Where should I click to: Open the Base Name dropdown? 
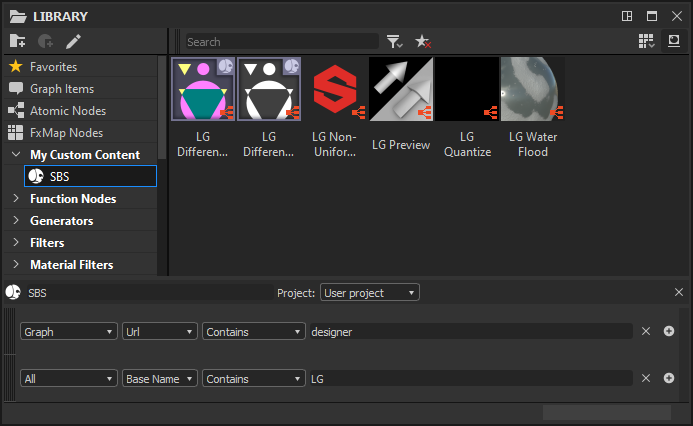pos(160,379)
